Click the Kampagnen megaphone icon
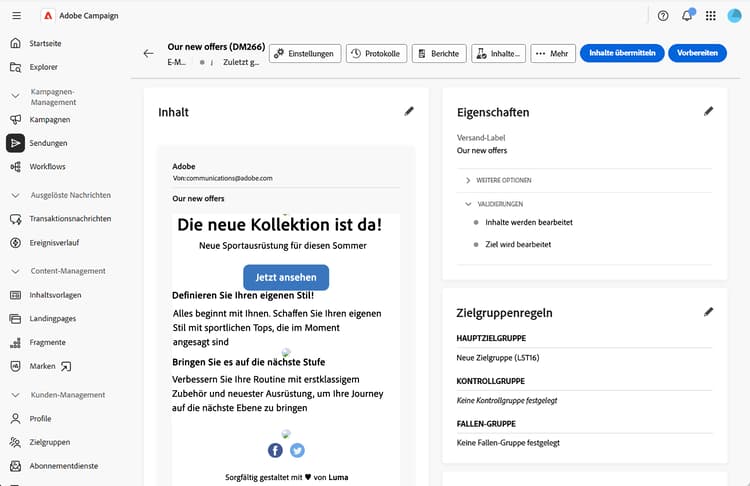The height and width of the screenshot is (486, 750). [x=15, y=120]
